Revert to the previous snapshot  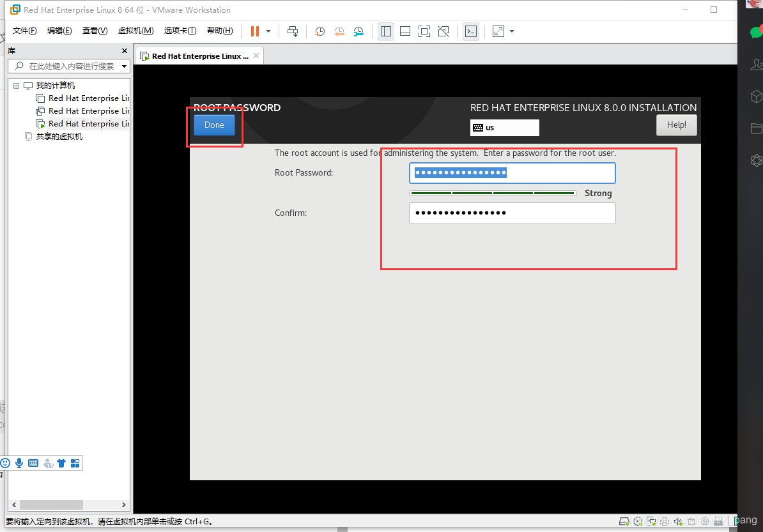click(x=339, y=31)
